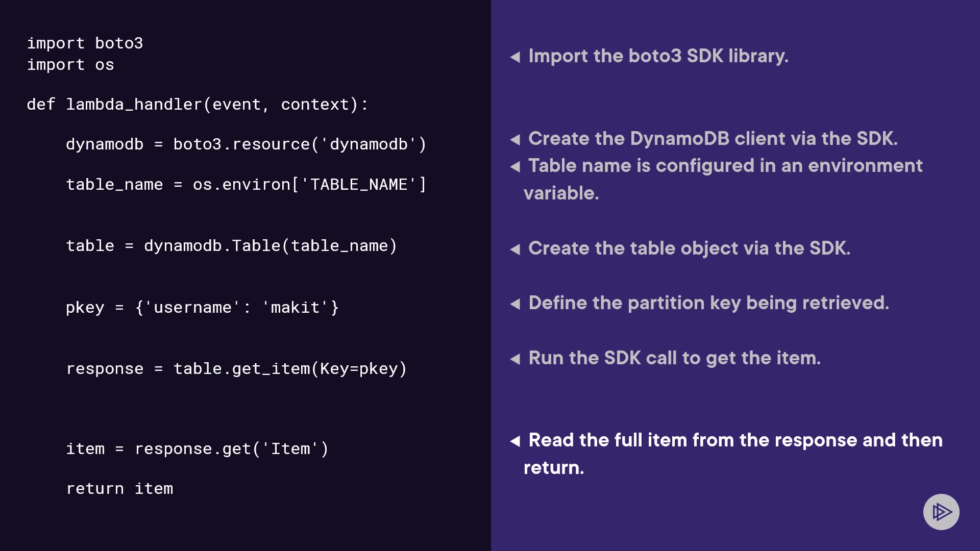
Task: Click the os.environ['TABLE_NAME'] code line
Action: point(246,185)
